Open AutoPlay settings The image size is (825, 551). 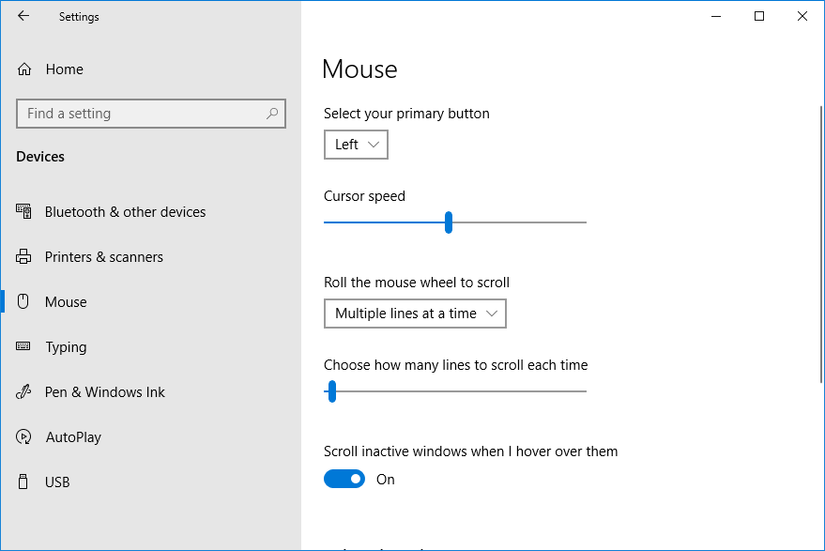point(74,437)
